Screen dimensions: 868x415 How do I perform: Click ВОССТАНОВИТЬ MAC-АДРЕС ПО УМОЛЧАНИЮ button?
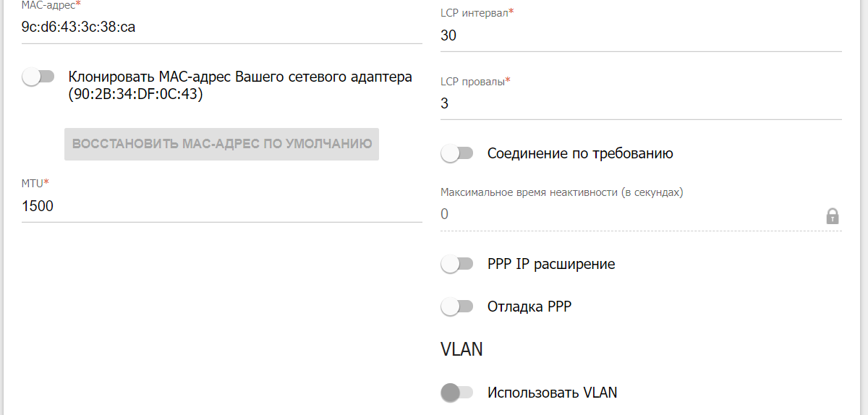222,144
